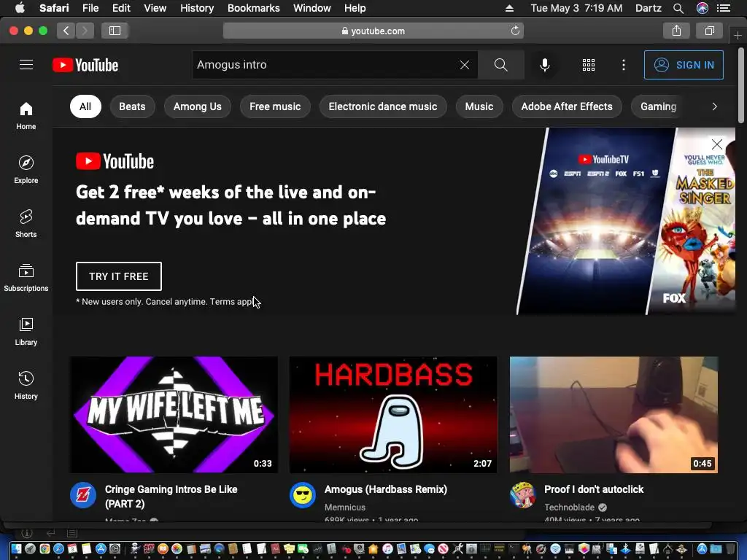Image resolution: width=747 pixels, height=560 pixels.
Task: Open Library in sidebar
Action: pyautogui.click(x=26, y=332)
